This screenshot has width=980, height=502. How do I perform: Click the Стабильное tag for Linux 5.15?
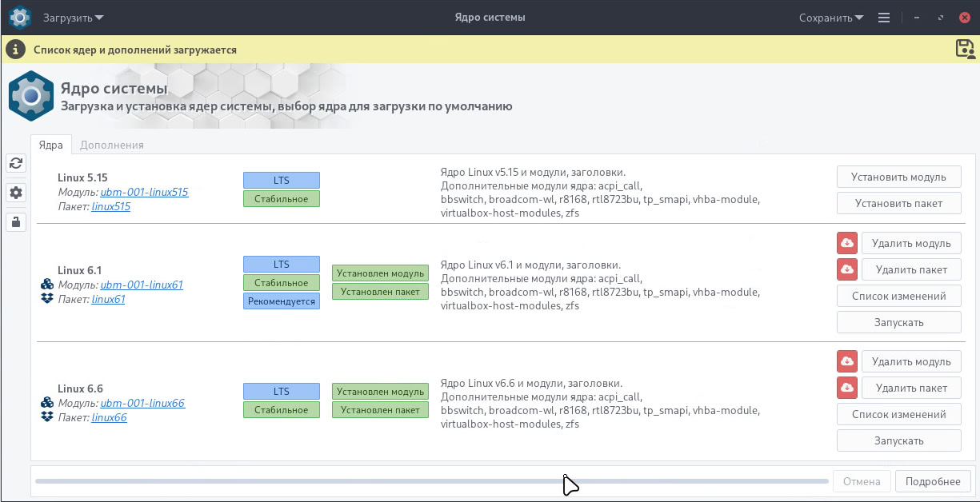282,198
